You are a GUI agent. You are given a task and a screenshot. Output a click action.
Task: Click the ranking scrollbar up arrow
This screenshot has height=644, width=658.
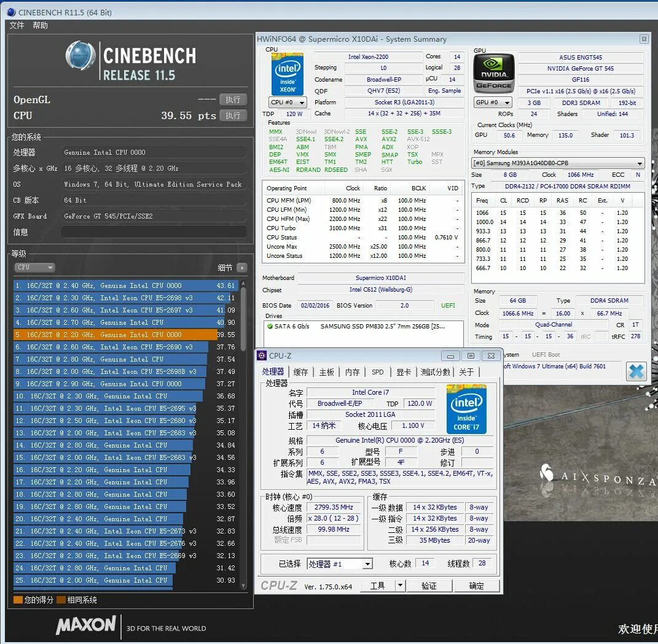click(243, 284)
